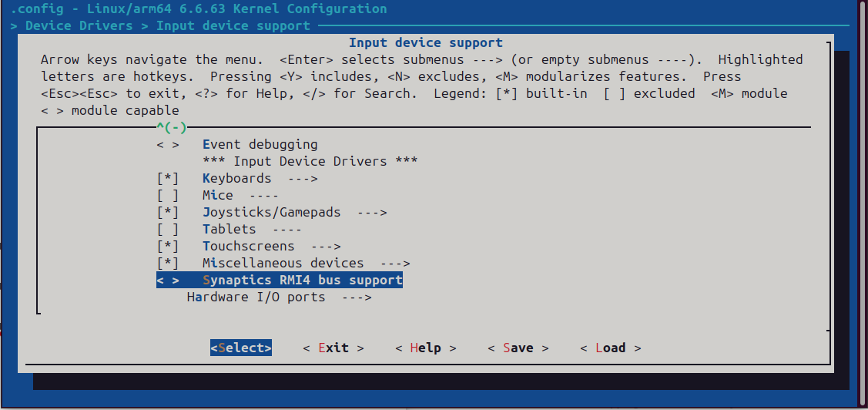Image resolution: width=868 pixels, height=410 pixels.
Task: Expand the Hardware I/O ports submenu arrow
Action: [x=357, y=297]
